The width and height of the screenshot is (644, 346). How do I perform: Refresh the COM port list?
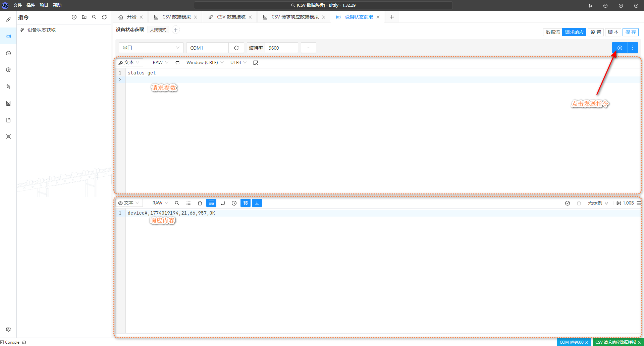click(x=236, y=48)
